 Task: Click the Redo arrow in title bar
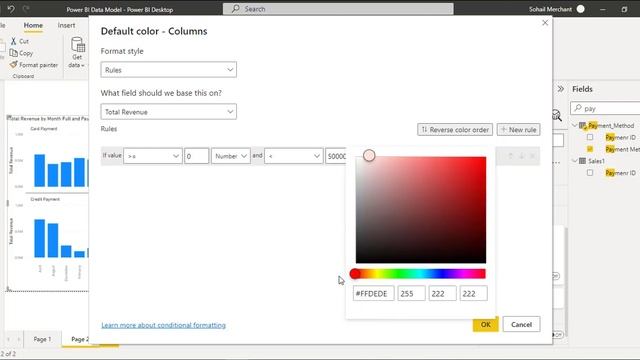(x=26, y=9)
